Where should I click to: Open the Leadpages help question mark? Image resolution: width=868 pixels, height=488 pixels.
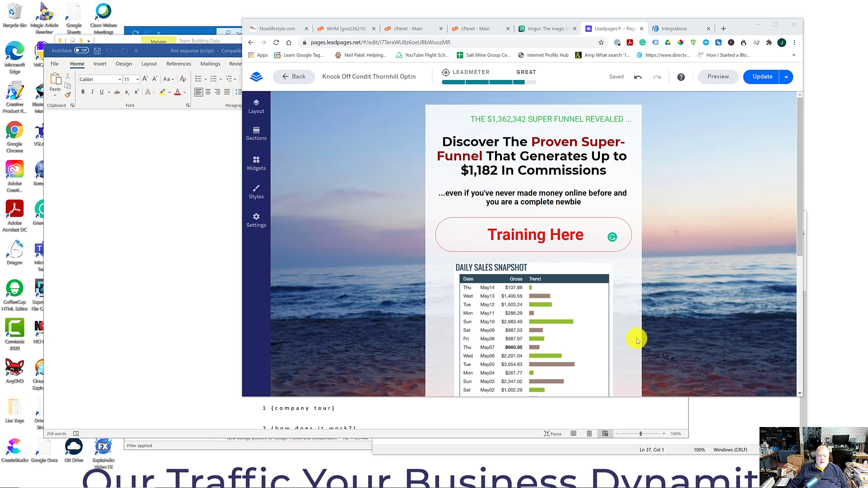[681, 77]
